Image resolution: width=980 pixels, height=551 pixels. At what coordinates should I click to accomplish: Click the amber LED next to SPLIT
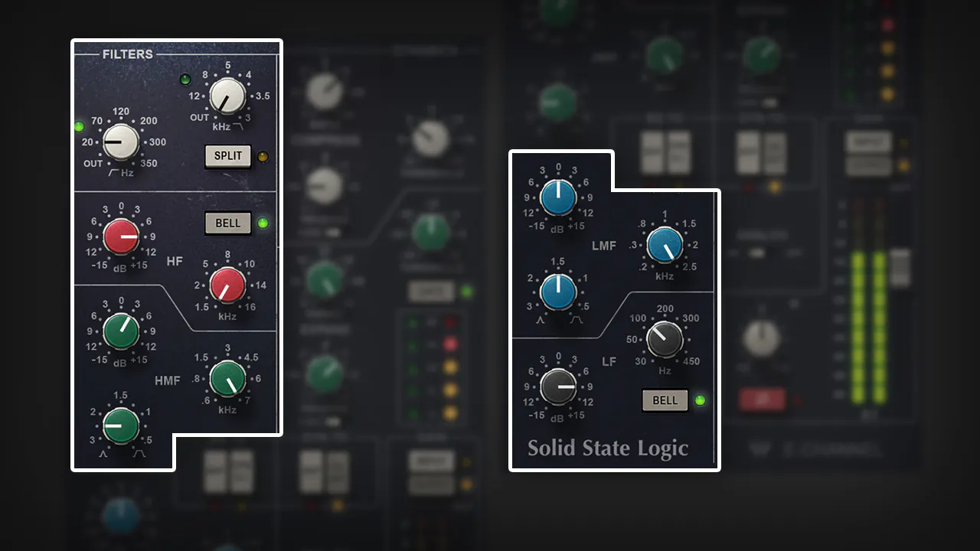(x=263, y=157)
